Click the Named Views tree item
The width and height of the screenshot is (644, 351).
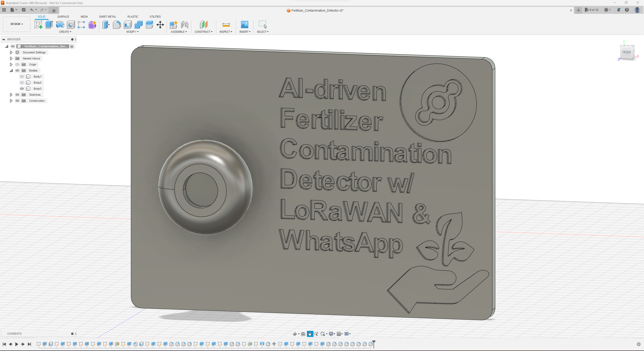(x=31, y=58)
